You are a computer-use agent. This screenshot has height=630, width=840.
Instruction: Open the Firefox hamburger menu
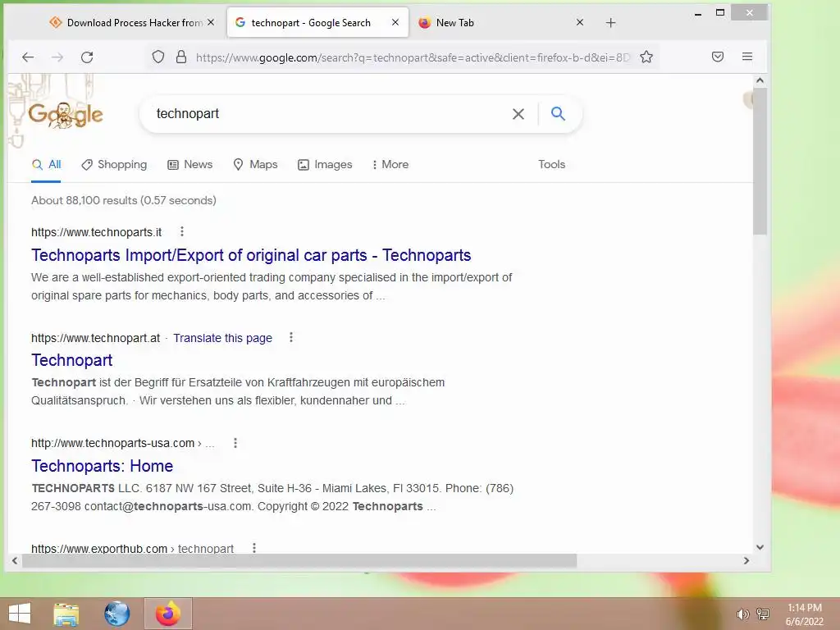tap(747, 57)
